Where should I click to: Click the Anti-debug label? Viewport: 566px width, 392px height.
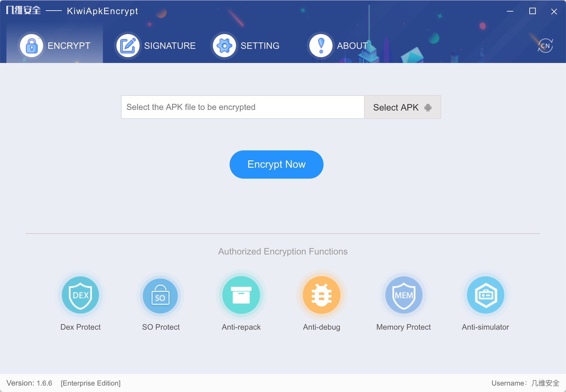[322, 327]
